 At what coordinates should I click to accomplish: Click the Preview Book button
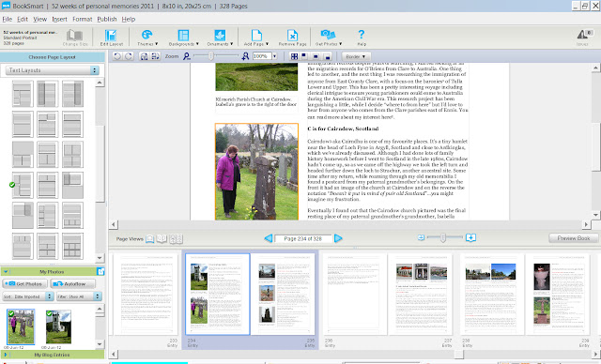coord(574,238)
